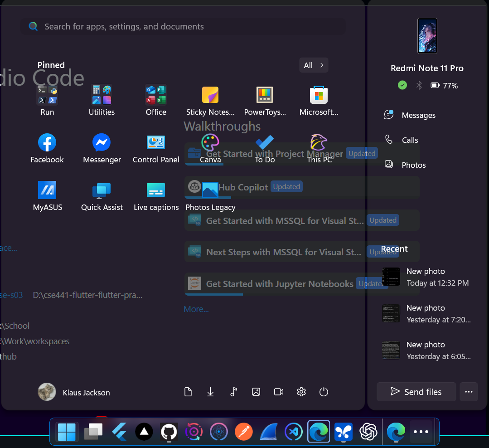Open the atom-logo app on taskbar
Screen dimensions: 489x448
[x=218, y=432]
